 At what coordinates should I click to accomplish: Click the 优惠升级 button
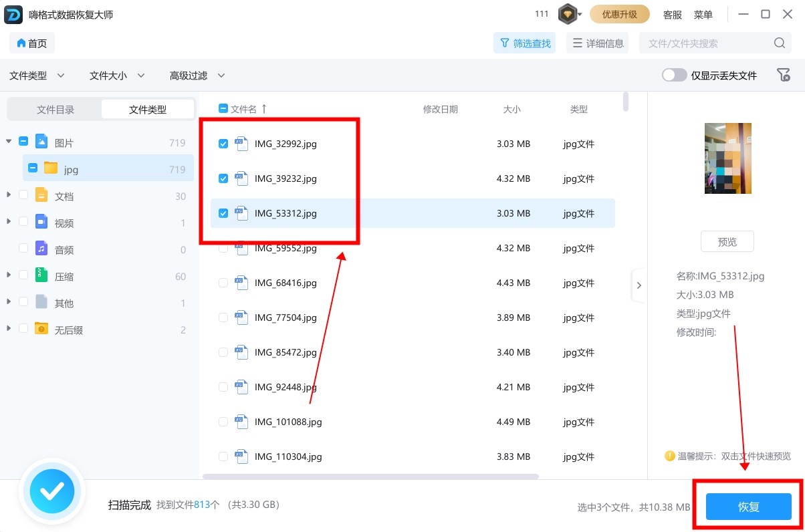[620, 14]
